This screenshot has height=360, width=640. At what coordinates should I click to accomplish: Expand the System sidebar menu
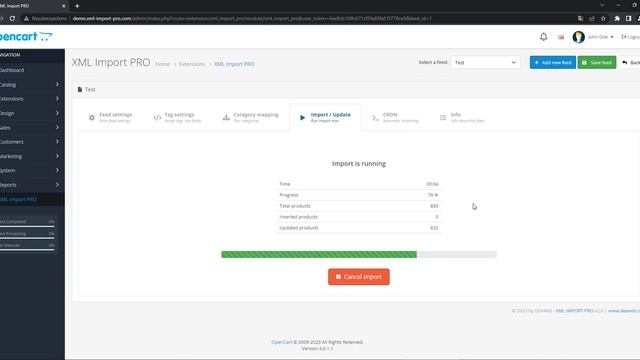click(31, 170)
